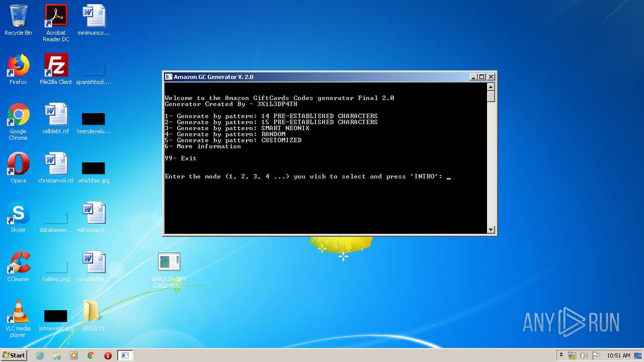Click console scrollbar down arrow
The height and width of the screenshot is (362, 644).
491,230
